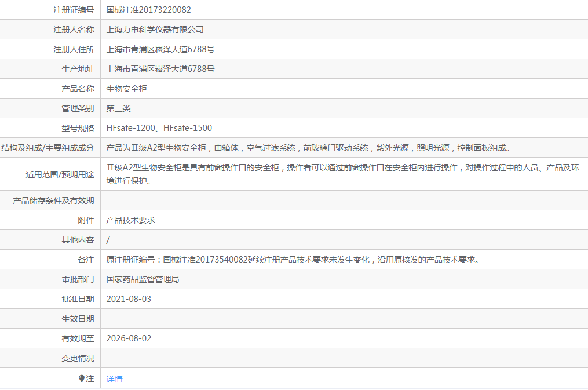The image size is (588, 390).
Task: Click approval department 国家药品监督管理局
Action: [143, 279]
